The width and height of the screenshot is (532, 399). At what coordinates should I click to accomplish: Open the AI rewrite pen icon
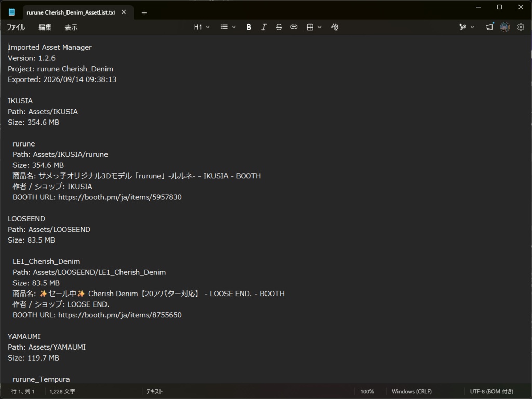pos(462,27)
